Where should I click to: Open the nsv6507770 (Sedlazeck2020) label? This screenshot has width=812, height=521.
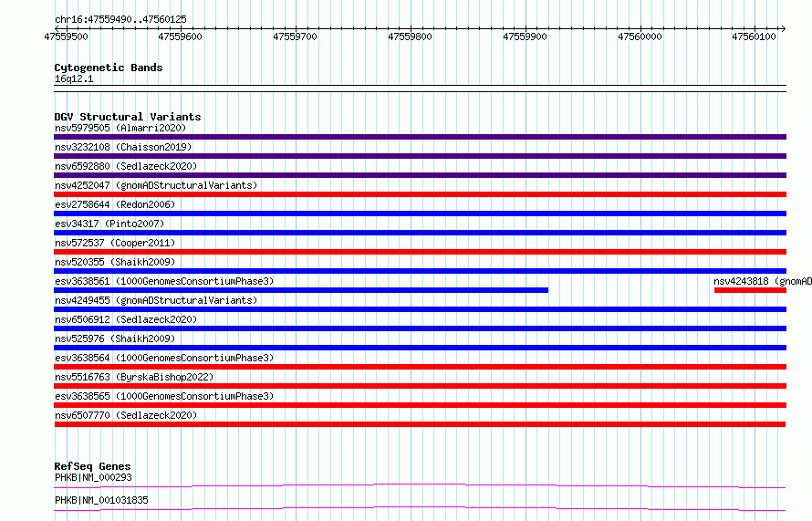coord(126,415)
